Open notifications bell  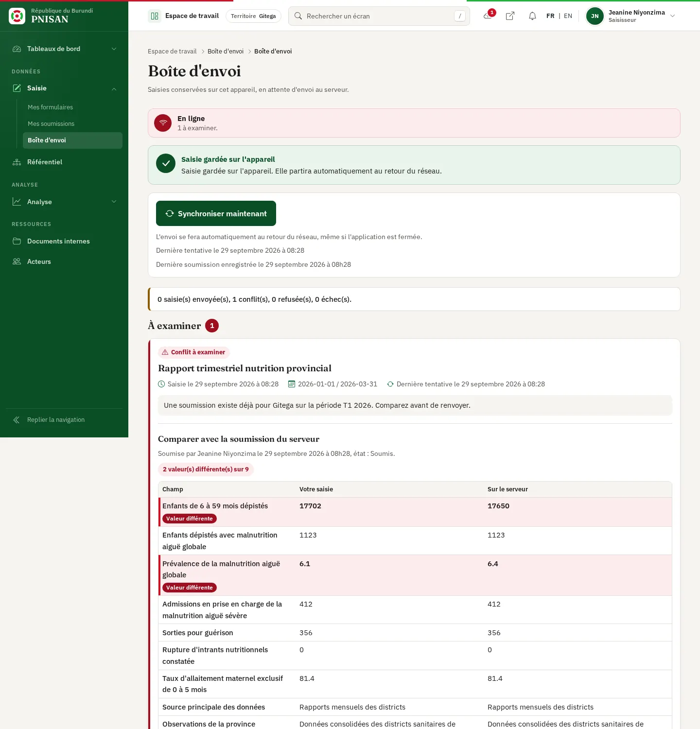click(532, 16)
